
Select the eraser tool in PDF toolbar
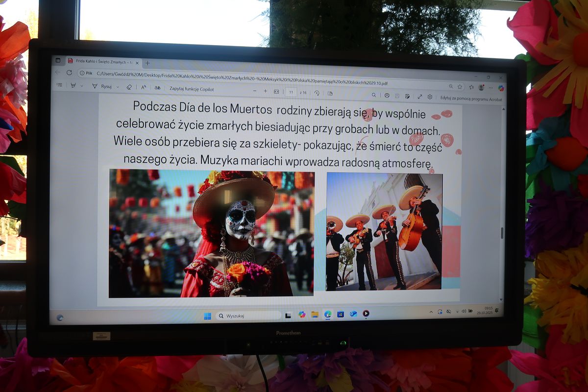click(x=129, y=87)
